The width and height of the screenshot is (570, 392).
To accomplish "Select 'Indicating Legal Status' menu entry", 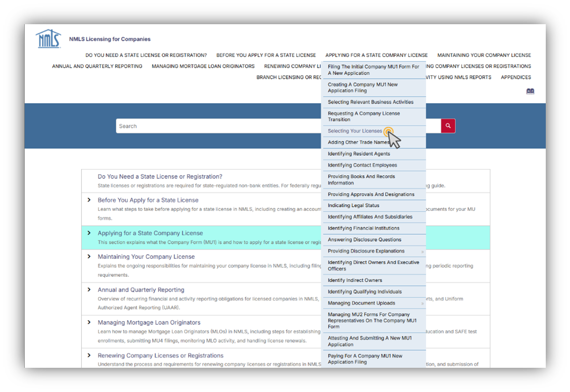I will pos(353,205).
